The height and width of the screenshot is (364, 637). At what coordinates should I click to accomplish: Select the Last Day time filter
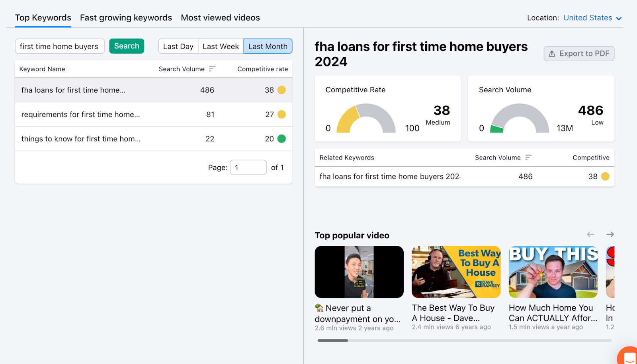(178, 46)
